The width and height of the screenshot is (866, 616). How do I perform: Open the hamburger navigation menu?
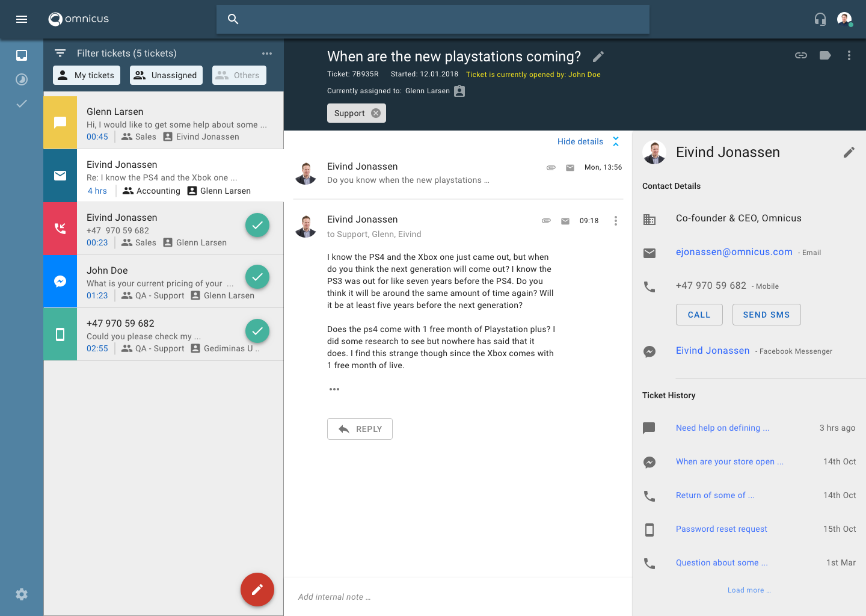point(22,19)
